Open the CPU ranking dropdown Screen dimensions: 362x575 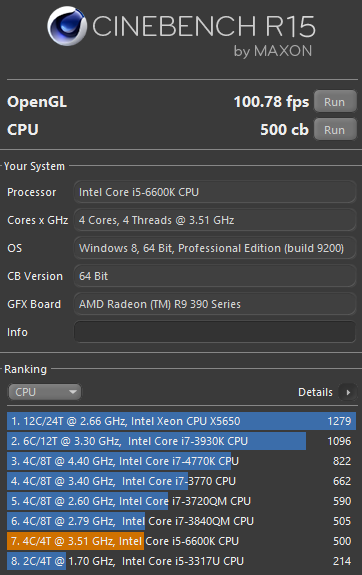(45, 392)
